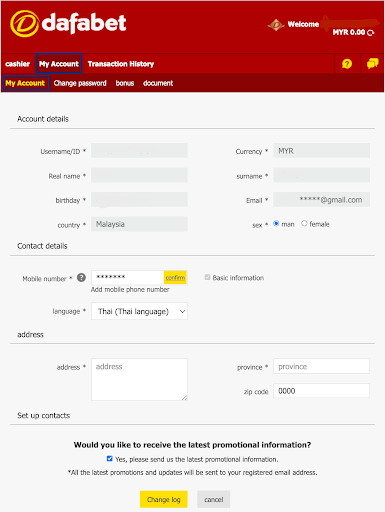Open the help question mark icon in header
The image size is (385, 512).
pyautogui.click(x=347, y=64)
